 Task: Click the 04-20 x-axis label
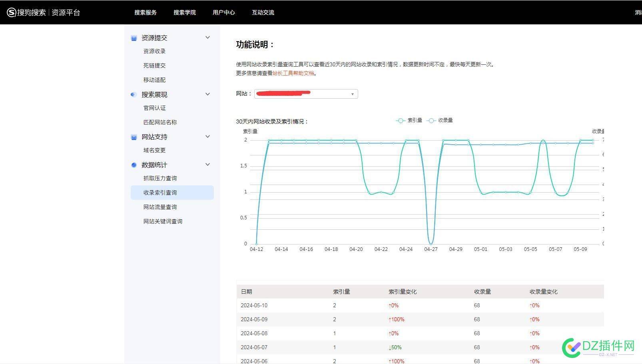(356, 249)
